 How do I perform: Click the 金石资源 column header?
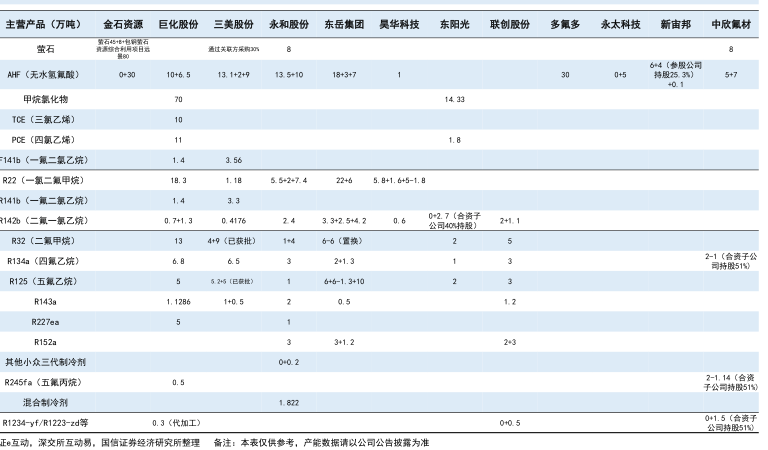pos(122,22)
